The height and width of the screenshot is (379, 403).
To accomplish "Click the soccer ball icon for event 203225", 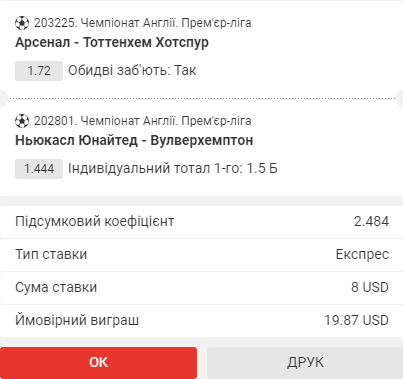I will (x=22, y=23).
